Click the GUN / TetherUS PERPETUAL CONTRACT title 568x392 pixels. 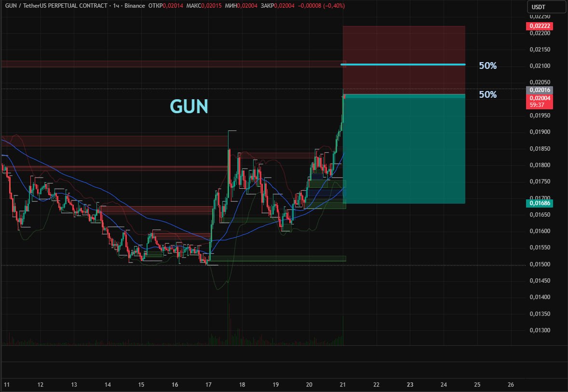[x=56, y=6]
